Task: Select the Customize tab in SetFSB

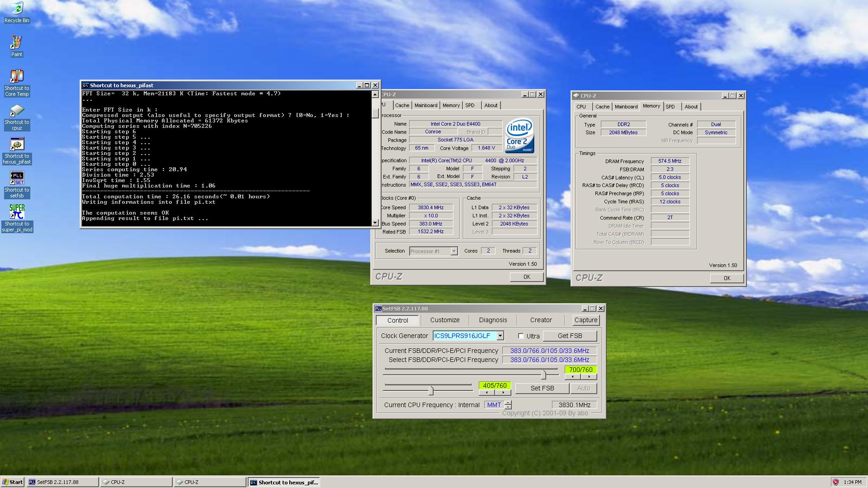Action: [x=445, y=320]
